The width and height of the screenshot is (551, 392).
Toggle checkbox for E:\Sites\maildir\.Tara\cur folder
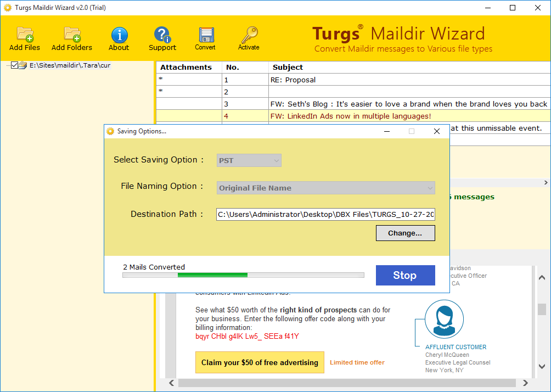14,65
